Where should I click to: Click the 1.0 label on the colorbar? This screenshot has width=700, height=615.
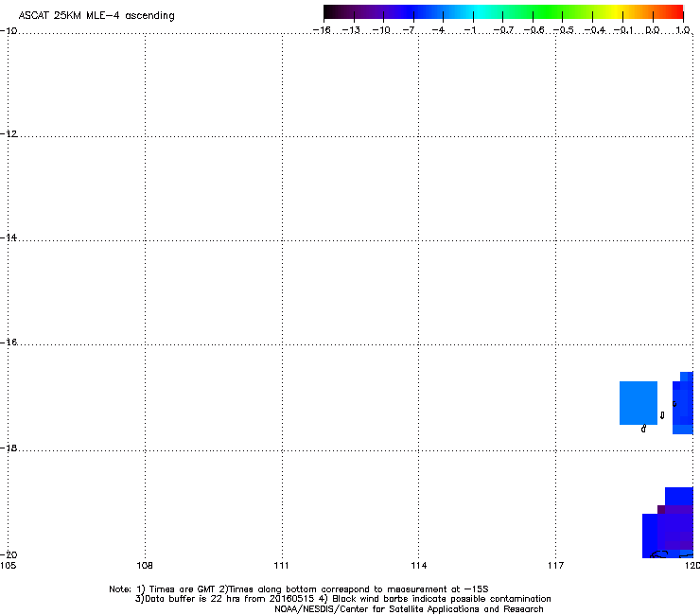(683, 30)
